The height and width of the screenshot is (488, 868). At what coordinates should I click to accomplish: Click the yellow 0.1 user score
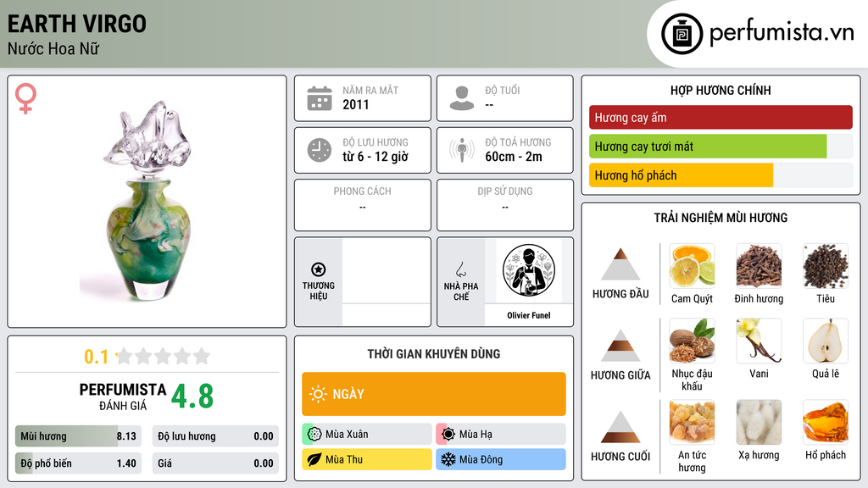[x=97, y=357]
